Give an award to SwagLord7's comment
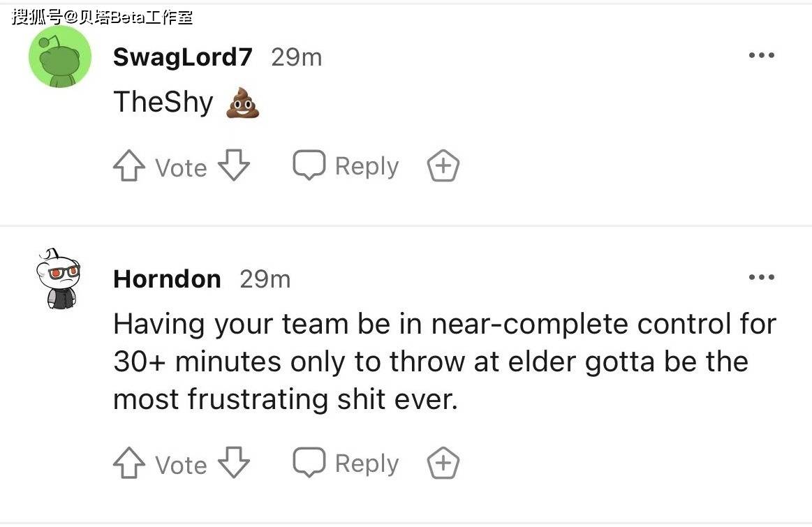Screen dimensions: 812x527 point(443,165)
